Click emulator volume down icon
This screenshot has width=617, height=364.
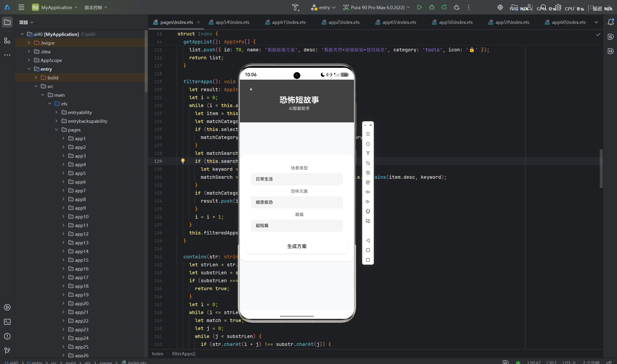click(368, 202)
